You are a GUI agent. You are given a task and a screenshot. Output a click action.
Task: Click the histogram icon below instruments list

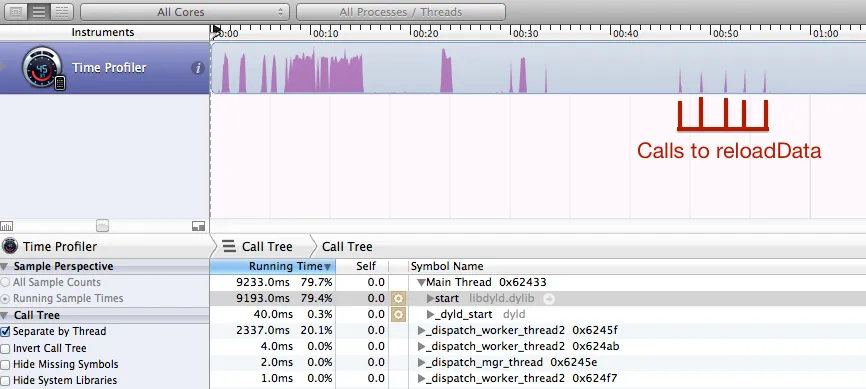7,226
